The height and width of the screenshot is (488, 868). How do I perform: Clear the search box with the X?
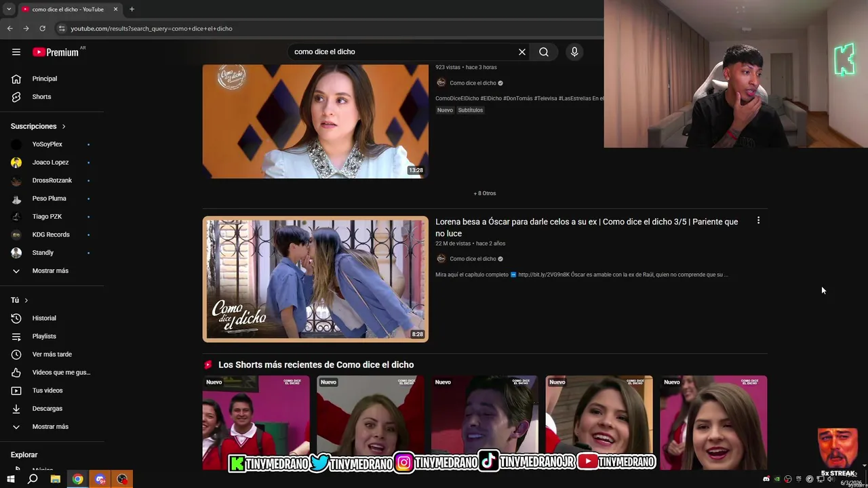pos(522,52)
